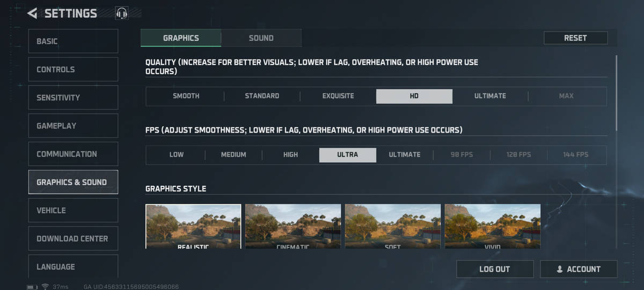The image size is (644, 290).
Task: Select the Soft graphics style thumbnail
Action: coord(392,226)
